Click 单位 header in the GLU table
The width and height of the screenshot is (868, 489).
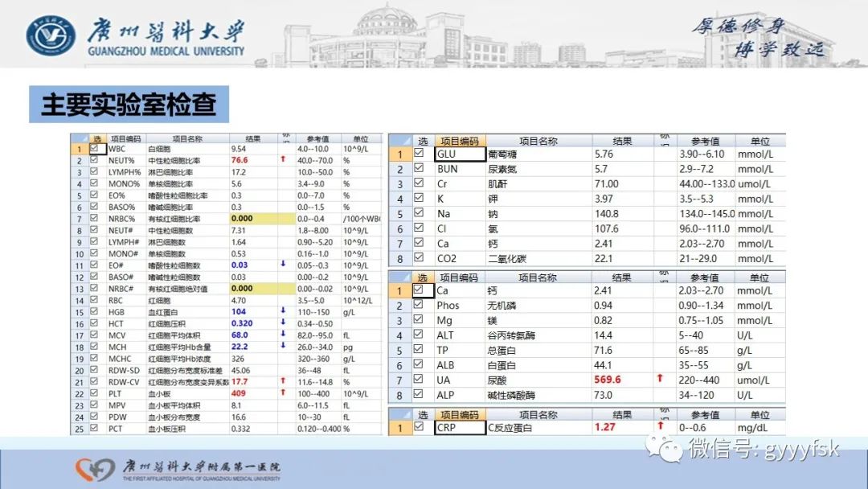759,142
